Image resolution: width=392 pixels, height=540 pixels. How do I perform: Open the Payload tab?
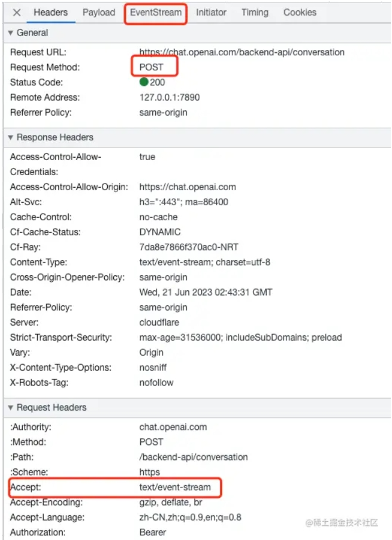(x=99, y=12)
